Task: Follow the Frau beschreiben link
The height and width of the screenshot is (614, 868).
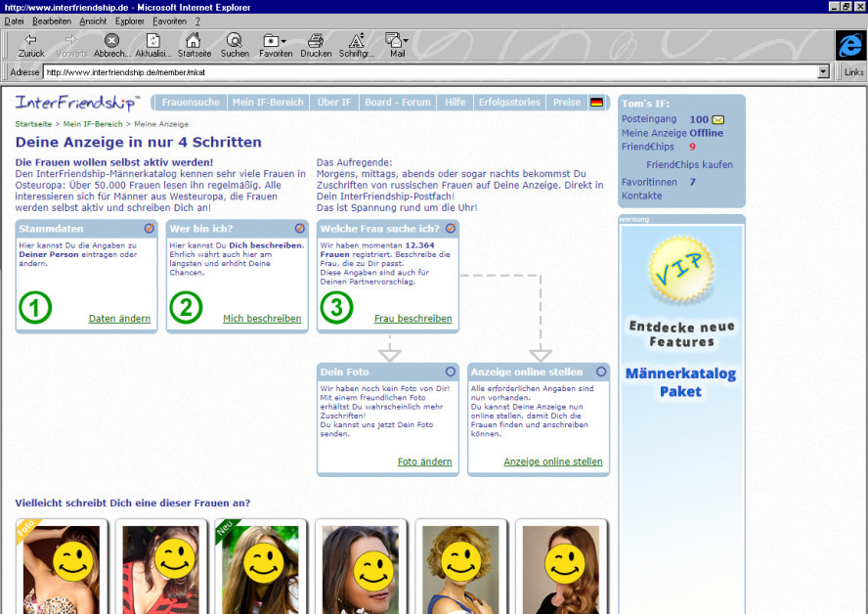Action: coord(412,319)
